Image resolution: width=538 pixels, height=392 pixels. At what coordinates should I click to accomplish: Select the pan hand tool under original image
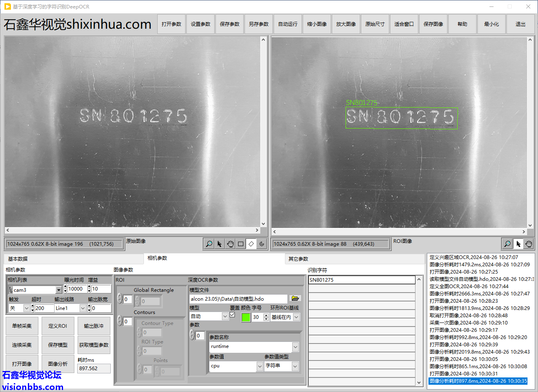(x=230, y=244)
